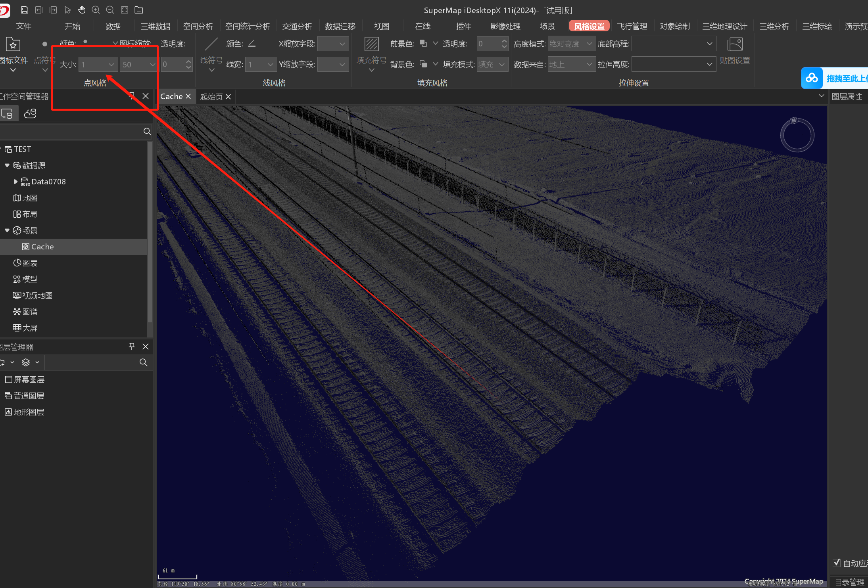
Task: Open the 三维数据 ribbon tab
Action: tap(156, 26)
